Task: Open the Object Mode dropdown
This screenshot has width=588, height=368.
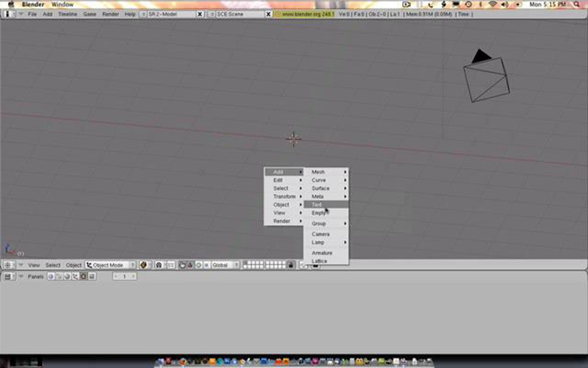Action: (111, 265)
